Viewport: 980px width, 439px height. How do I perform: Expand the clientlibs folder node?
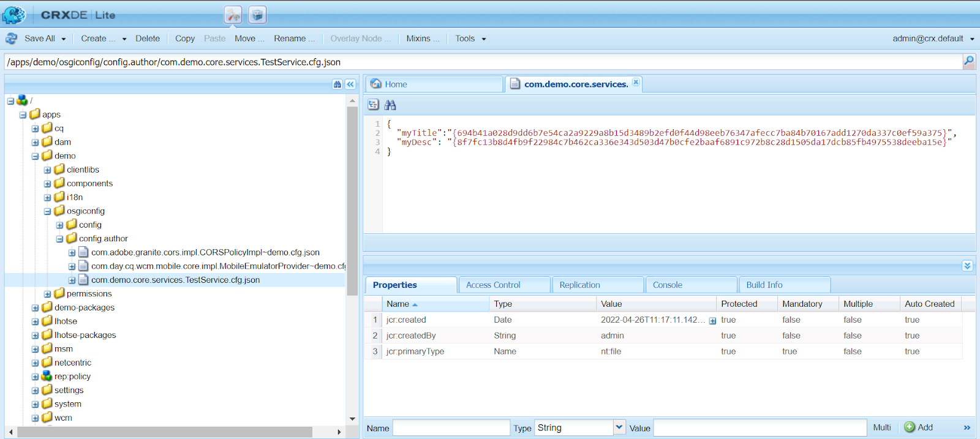[x=47, y=170]
